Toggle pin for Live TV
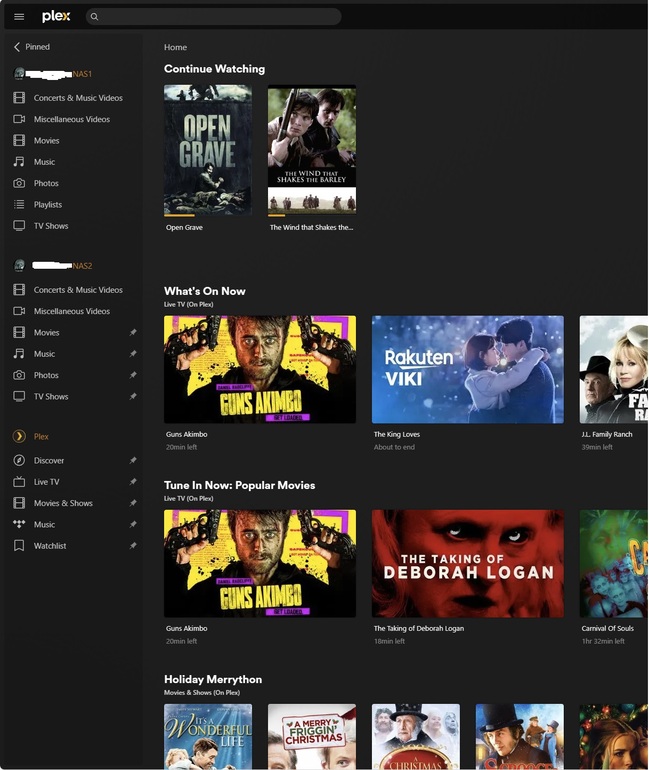 [133, 482]
